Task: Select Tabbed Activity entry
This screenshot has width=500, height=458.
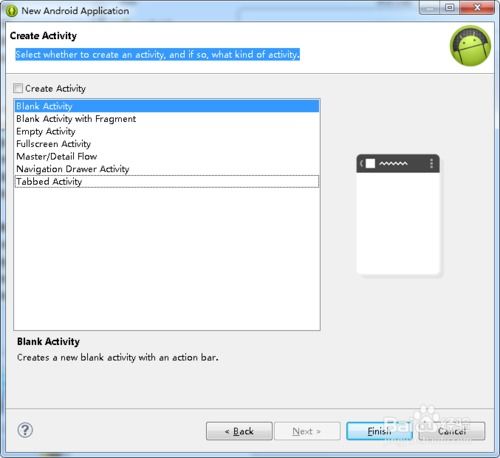Action: pyautogui.click(x=167, y=182)
